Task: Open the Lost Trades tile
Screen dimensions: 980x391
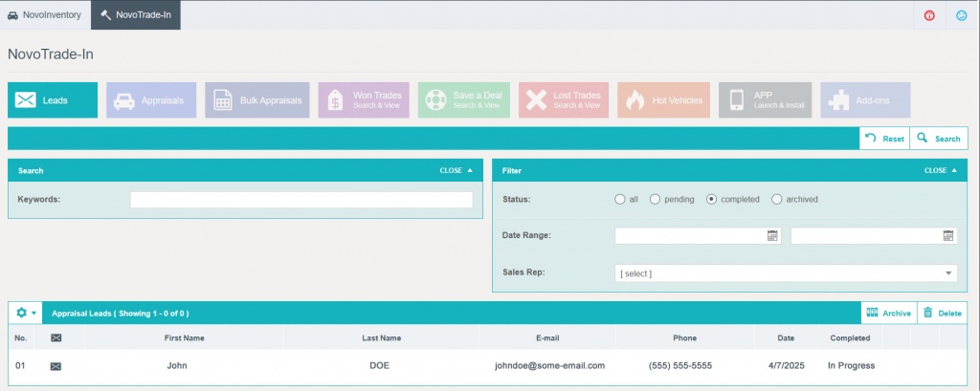Action: 564,100
